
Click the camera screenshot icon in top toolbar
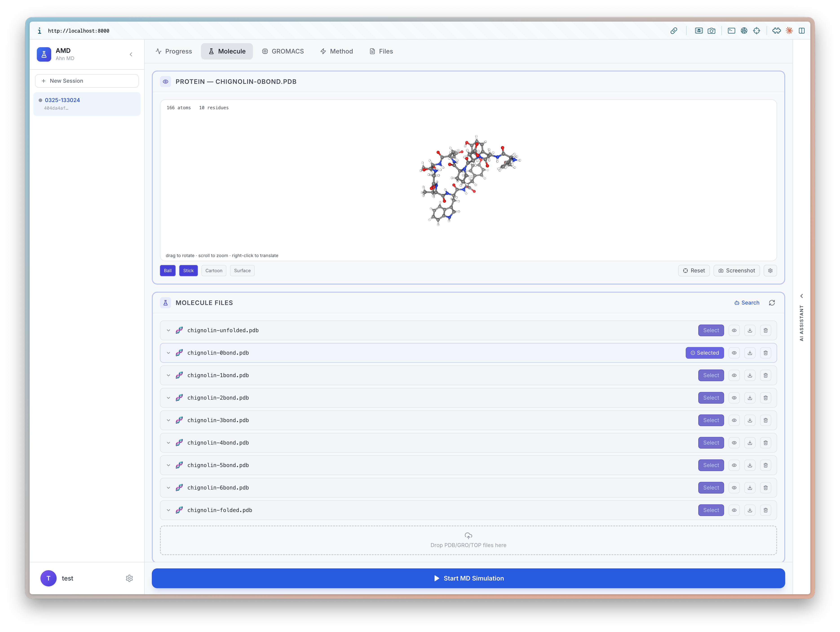pos(711,31)
